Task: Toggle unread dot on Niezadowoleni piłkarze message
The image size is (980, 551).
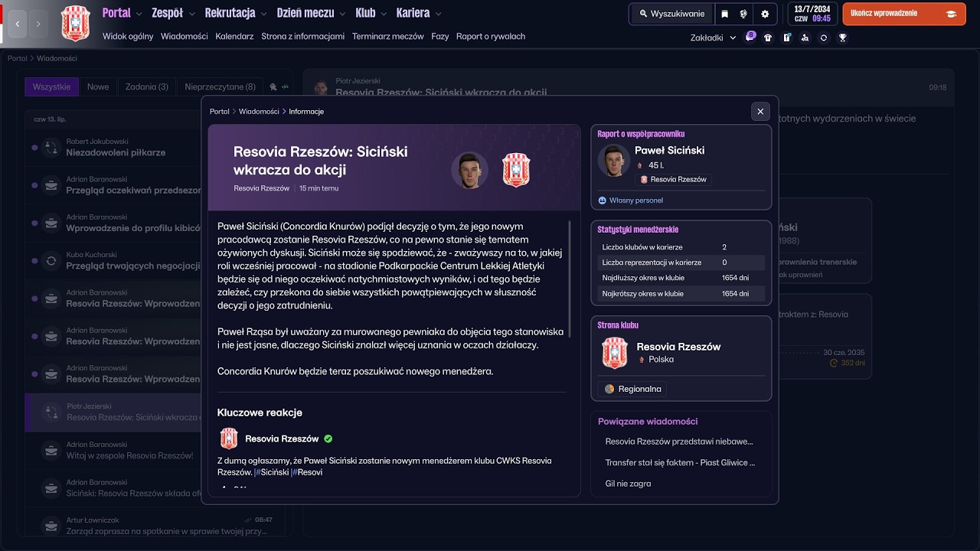Action: pyautogui.click(x=34, y=147)
